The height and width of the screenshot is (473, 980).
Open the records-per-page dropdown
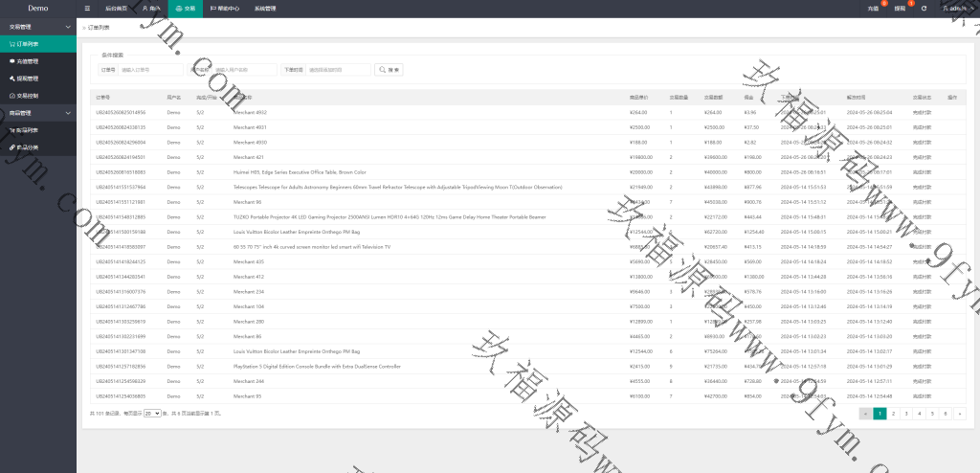[x=151, y=413]
